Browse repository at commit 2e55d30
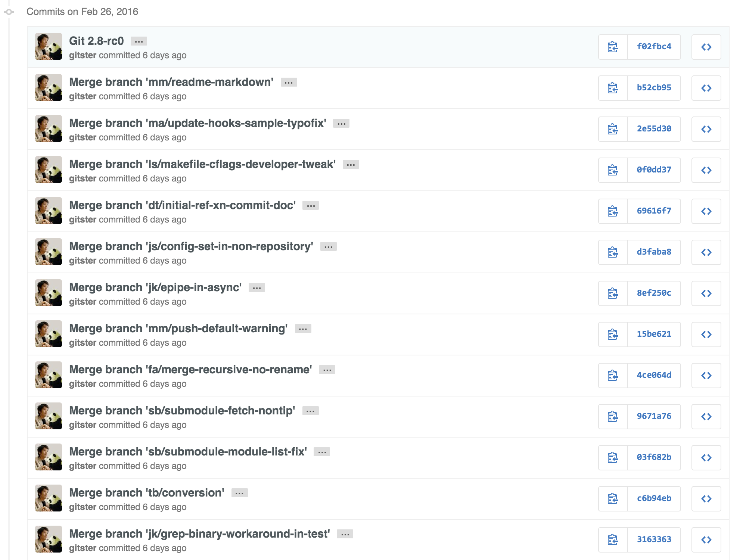The height and width of the screenshot is (560, 743). coord(706,129)
